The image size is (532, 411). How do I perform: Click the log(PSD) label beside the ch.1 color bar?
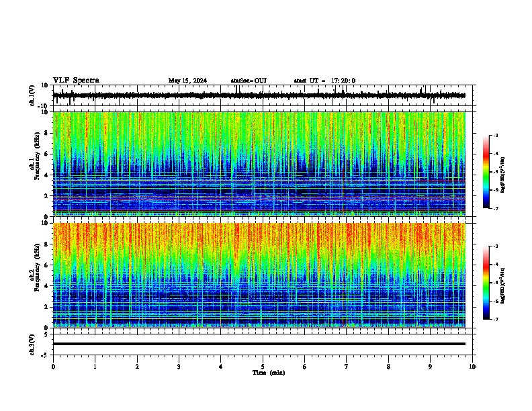[x=502, y=175]
